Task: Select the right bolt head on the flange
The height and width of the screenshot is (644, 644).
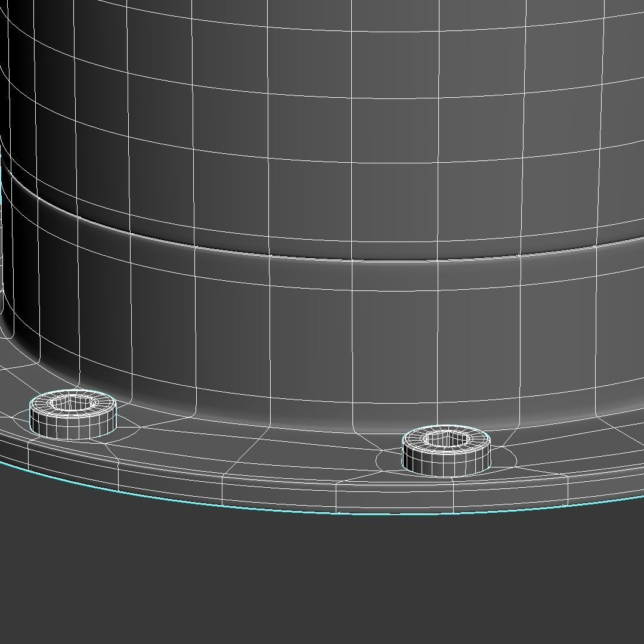Action: 447,451
